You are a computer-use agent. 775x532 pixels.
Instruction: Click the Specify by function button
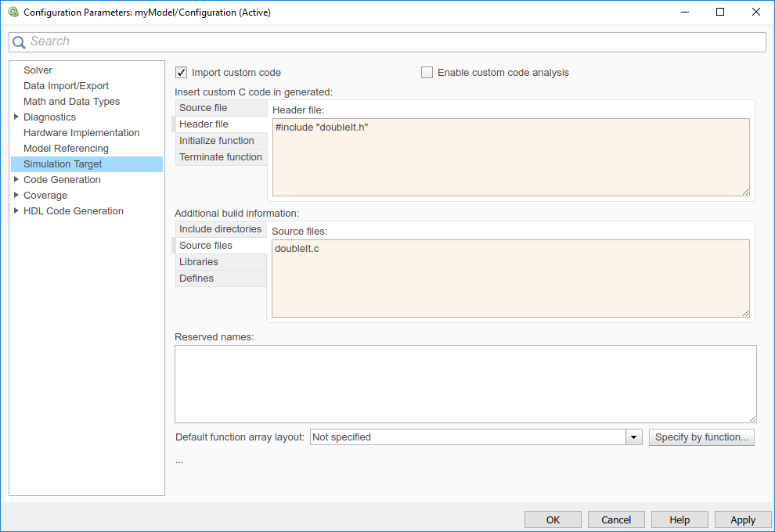701,437
